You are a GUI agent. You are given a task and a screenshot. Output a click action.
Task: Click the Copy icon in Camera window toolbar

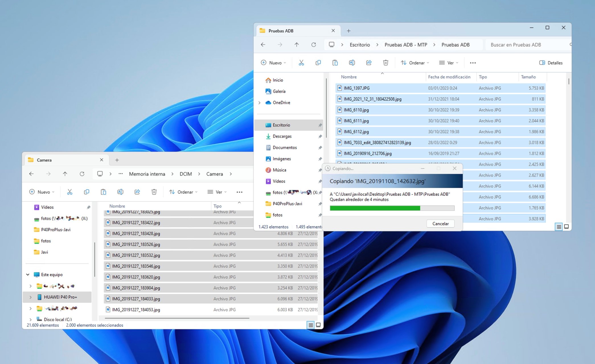87,192
